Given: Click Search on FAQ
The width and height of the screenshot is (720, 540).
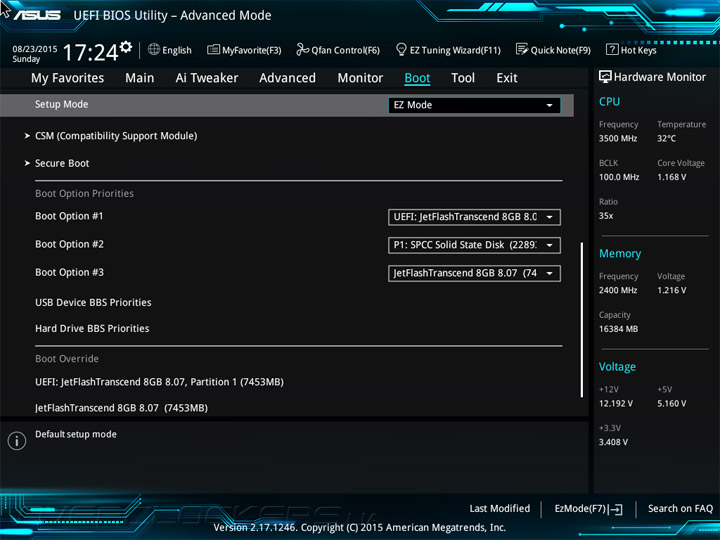Looking at the screenshot, I should (x=680, y=508).
